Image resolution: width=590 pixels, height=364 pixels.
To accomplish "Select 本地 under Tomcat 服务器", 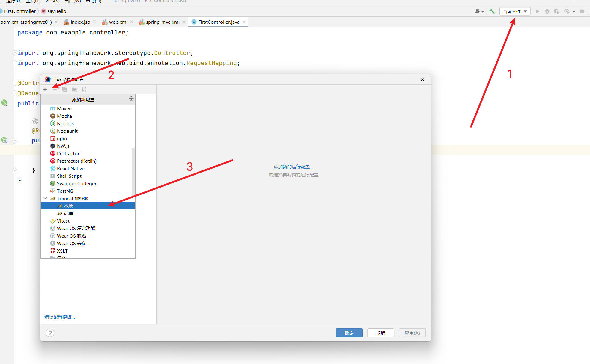I will (x=68, y=206).
